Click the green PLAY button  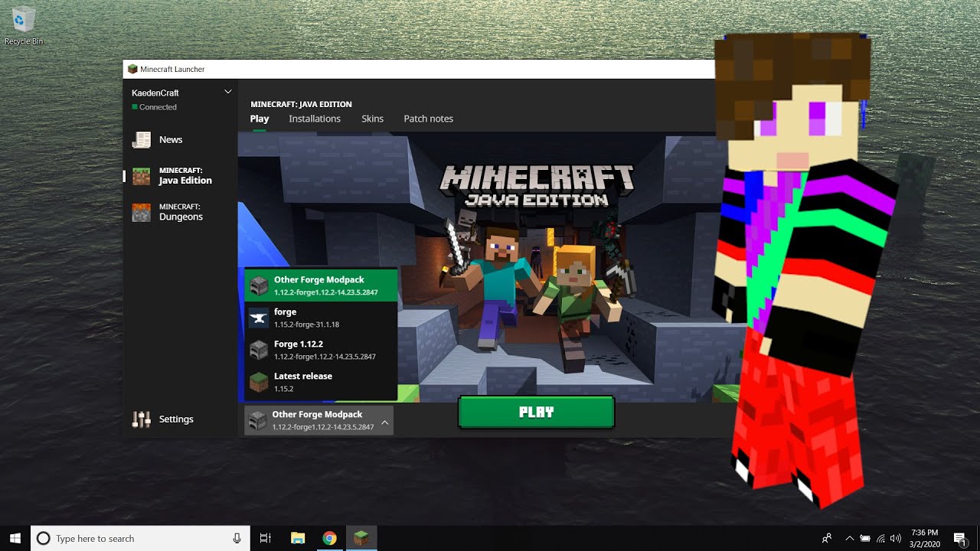[x=536, y=412]
